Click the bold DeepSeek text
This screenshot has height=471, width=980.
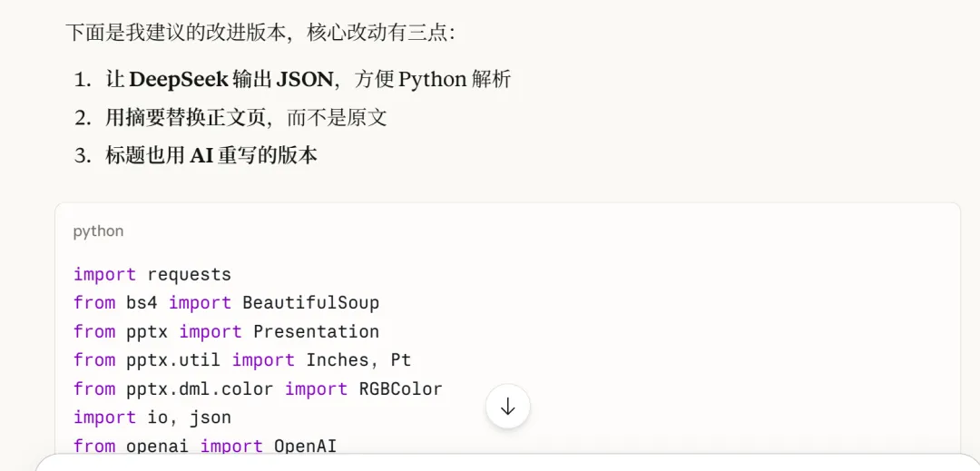click(x=178, y=80)
